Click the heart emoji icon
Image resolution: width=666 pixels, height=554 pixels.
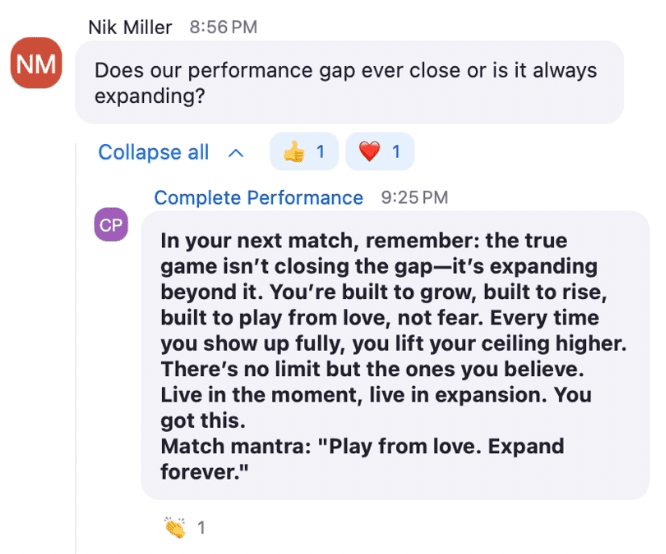pos(370,152)
